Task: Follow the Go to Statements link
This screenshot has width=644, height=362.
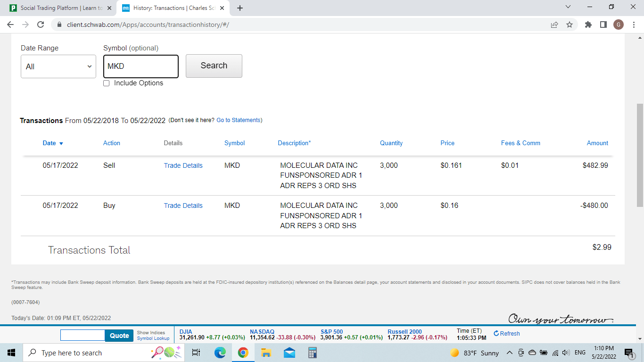Action: coord(239,120)
